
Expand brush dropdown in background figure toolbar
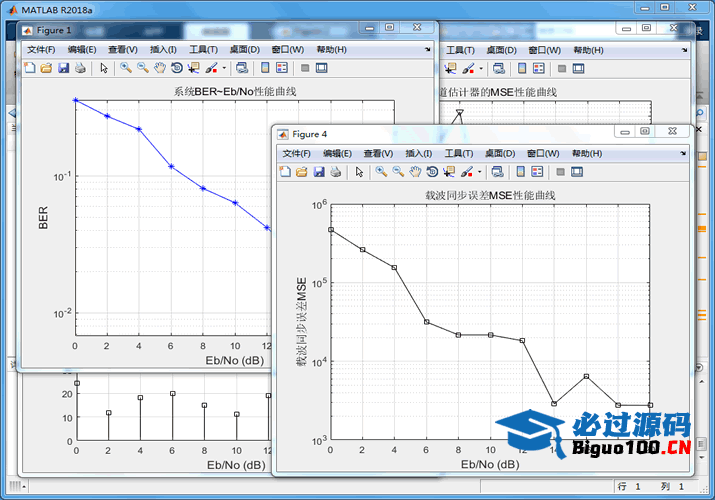pyautogui.click(x=481, y=69)
